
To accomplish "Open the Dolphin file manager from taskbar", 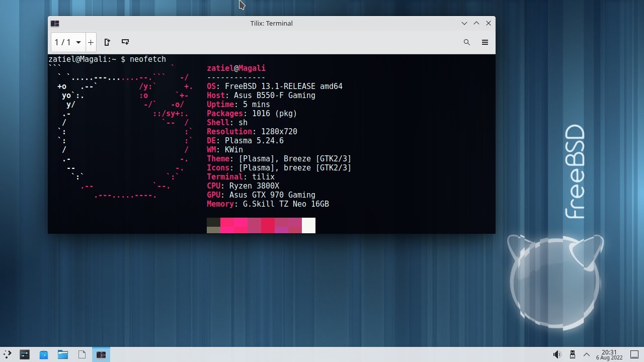I will [x=63, y=354].
